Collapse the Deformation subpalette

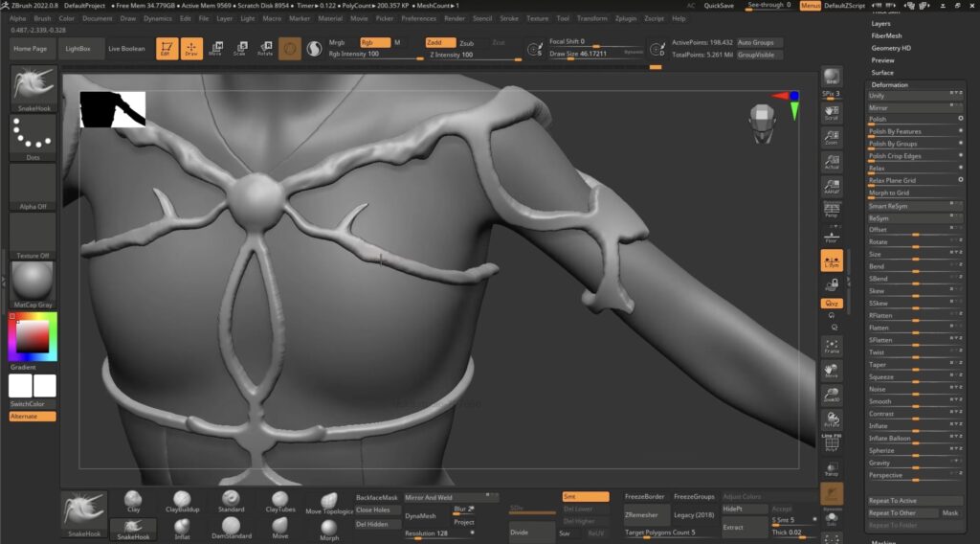tap(889, 84)
